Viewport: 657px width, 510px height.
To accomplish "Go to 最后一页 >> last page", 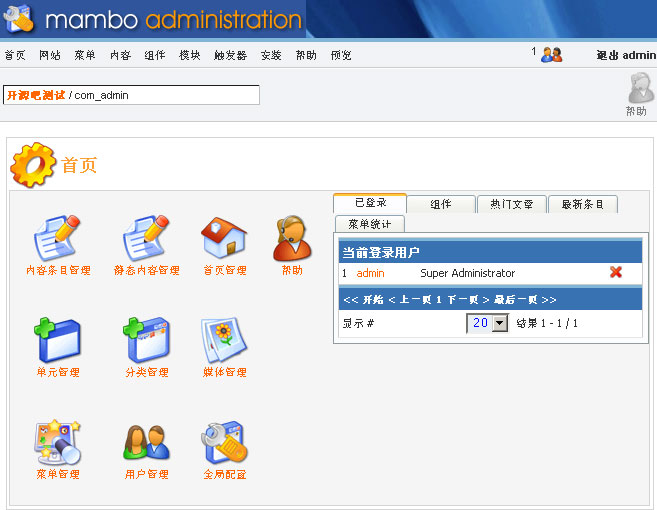I will pyautogui.click(x=525, y=300).
